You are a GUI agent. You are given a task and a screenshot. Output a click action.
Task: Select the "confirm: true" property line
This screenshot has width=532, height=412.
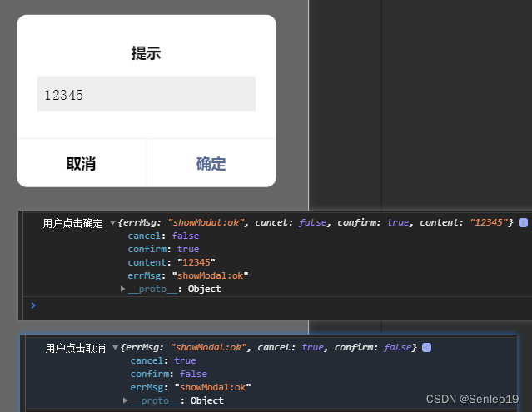point(163,249)
